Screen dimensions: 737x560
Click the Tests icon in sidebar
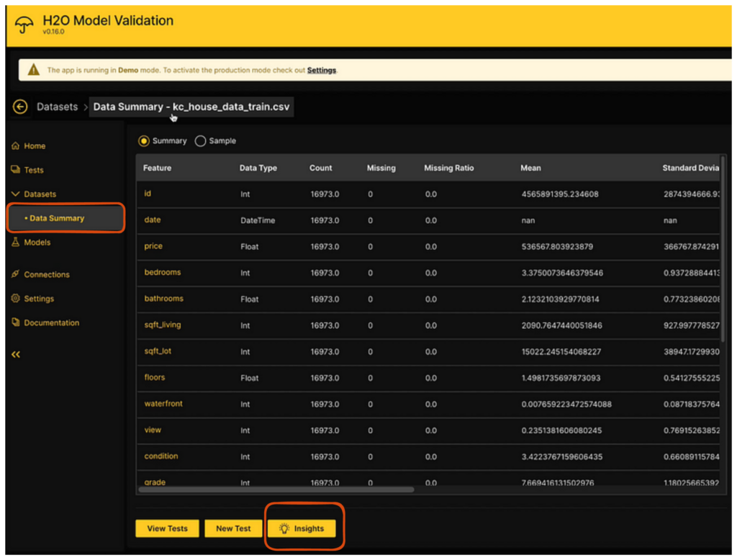[x=15, y=170]
